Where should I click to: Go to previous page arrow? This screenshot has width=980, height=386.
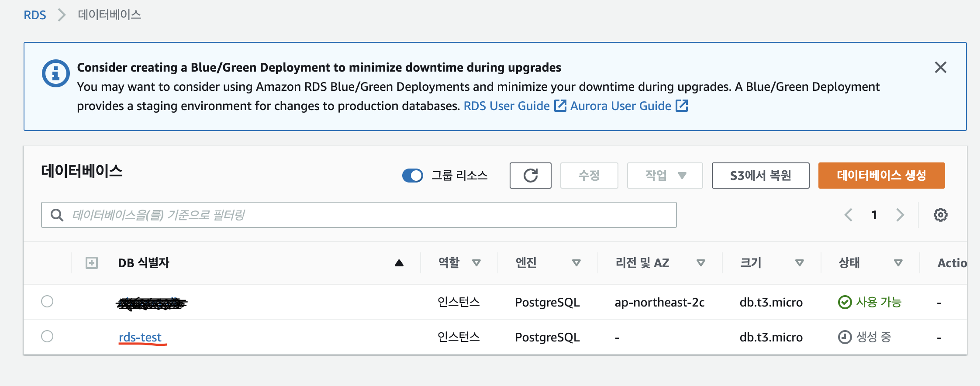coord(848,215)
